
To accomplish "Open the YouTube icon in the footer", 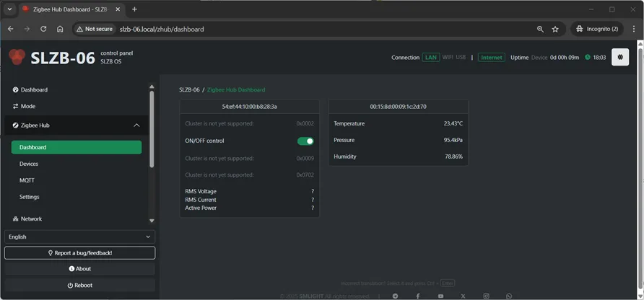I will click(x=440, y=296).
